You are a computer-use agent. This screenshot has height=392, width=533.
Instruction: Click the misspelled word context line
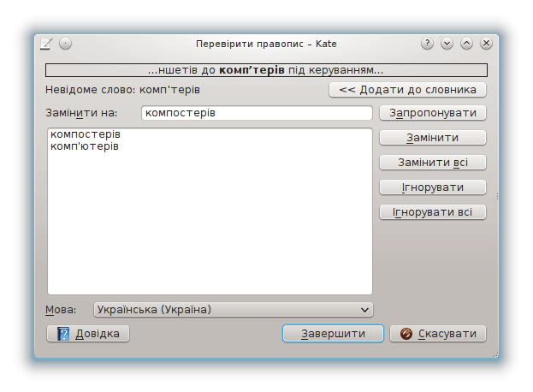tap(266, 70)
